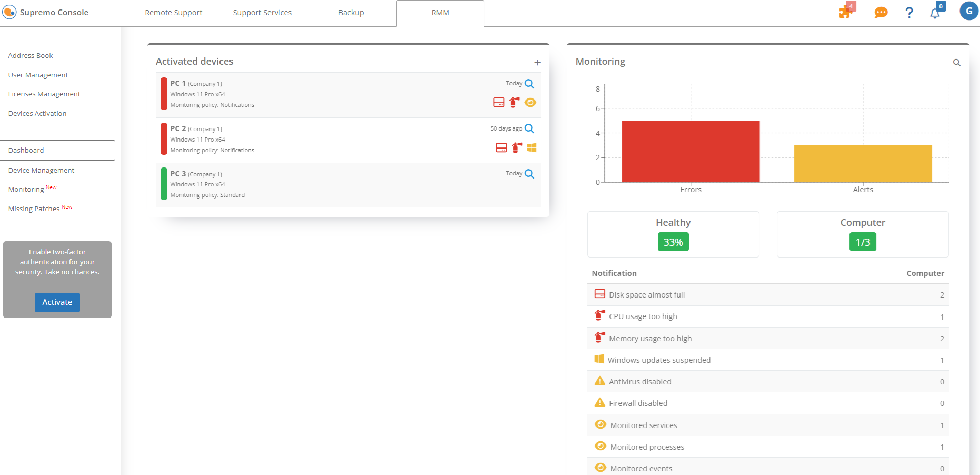This screenshot has width=980, height=475.
Task: Inspect PC 1 with its magnifier icon
Action: point(529,84)
